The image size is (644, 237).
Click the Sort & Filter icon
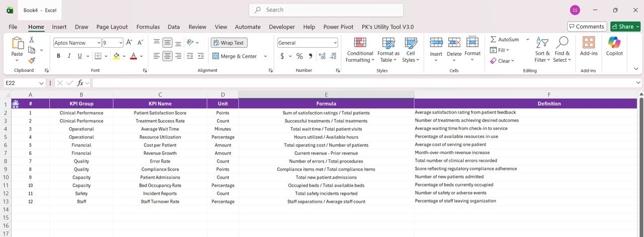542,49
